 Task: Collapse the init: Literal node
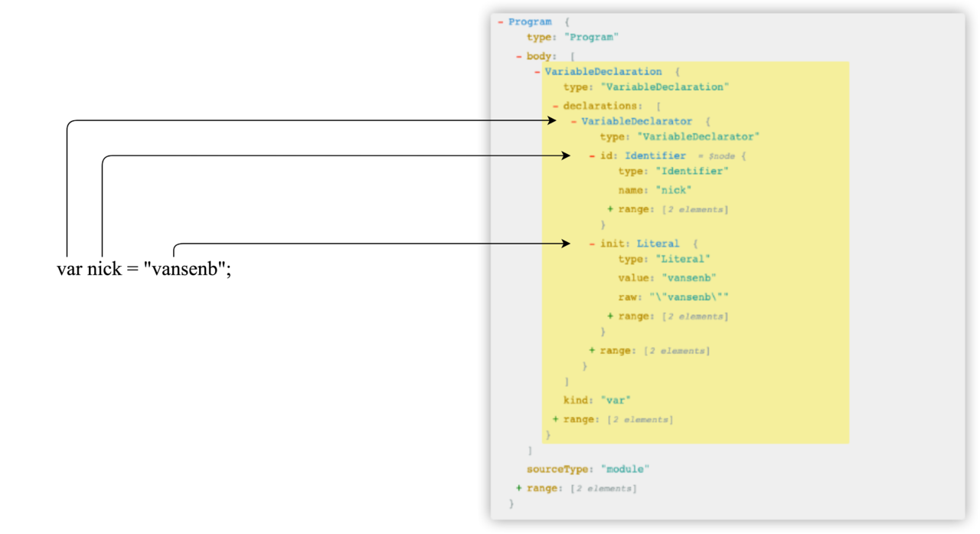point(593,244)
